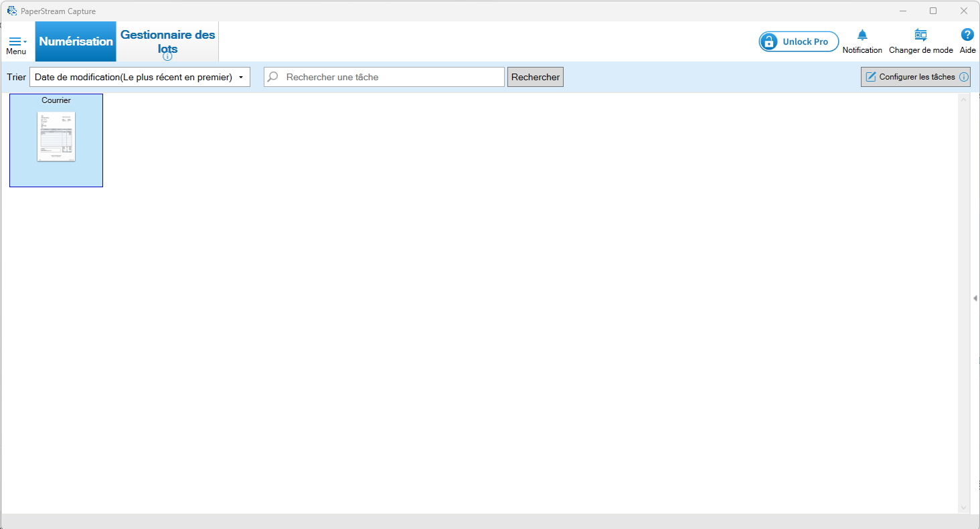
Task: Open the Notification bell
Action: pos(862,41)
